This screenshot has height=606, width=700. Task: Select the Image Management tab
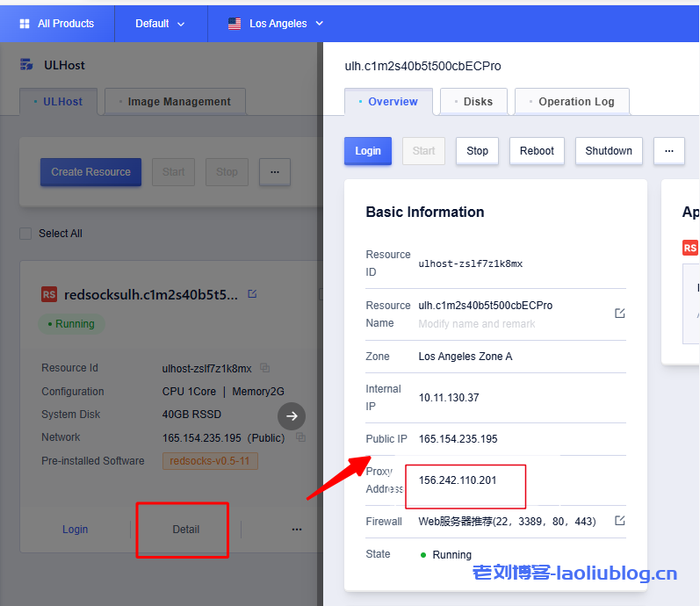coord(175,102)
